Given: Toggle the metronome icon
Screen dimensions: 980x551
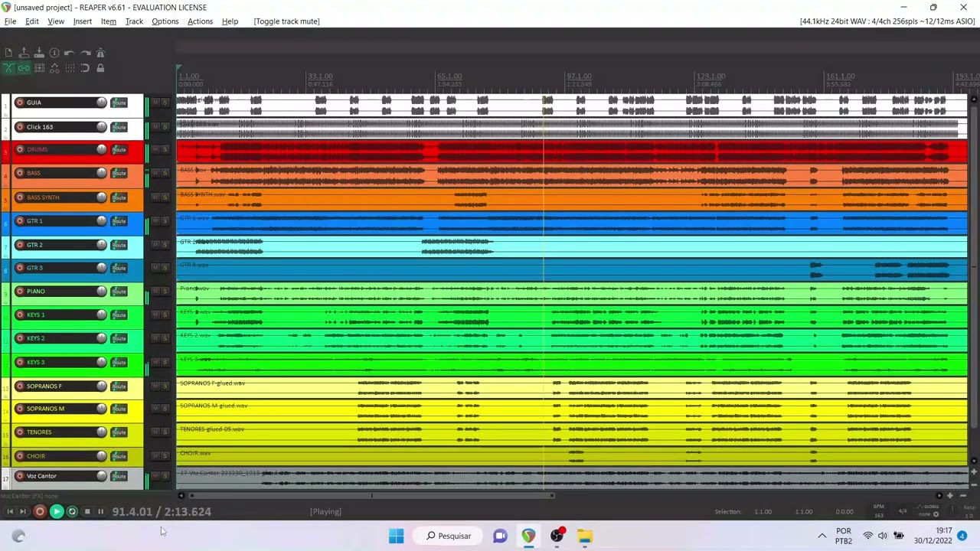Looking at the screenshot, I should [100, 53].
